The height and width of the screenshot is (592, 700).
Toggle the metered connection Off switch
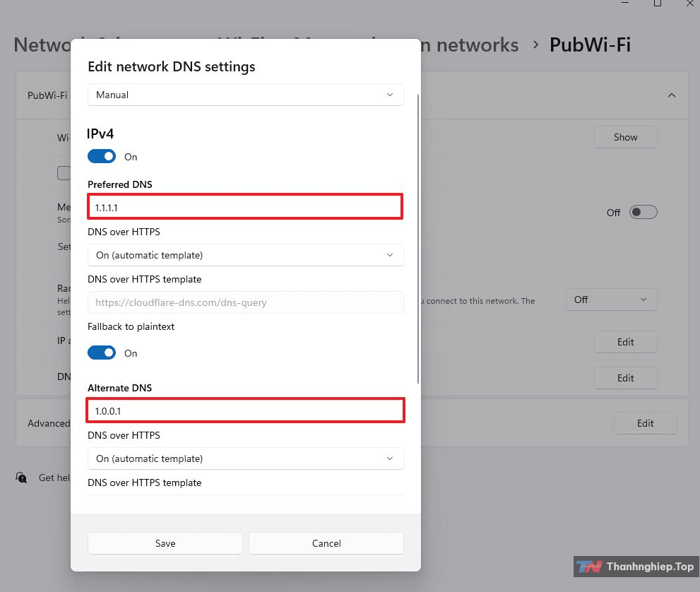pos(643,212)
